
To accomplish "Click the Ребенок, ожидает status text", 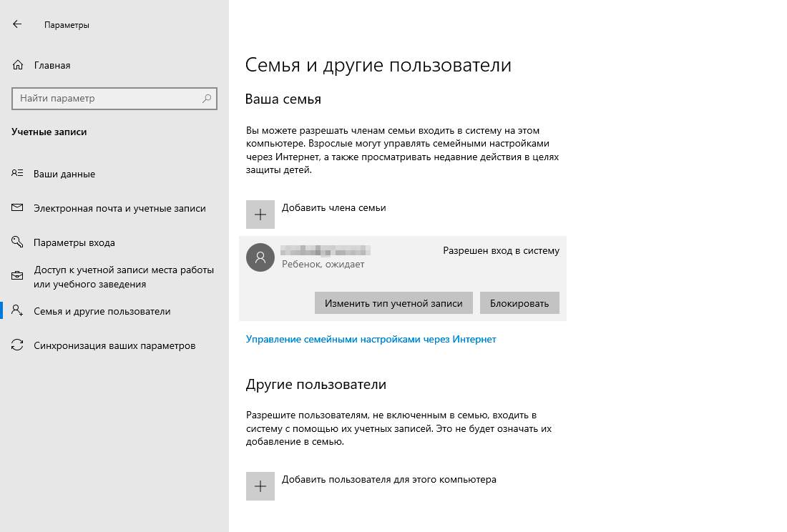I will click(323, 265).
